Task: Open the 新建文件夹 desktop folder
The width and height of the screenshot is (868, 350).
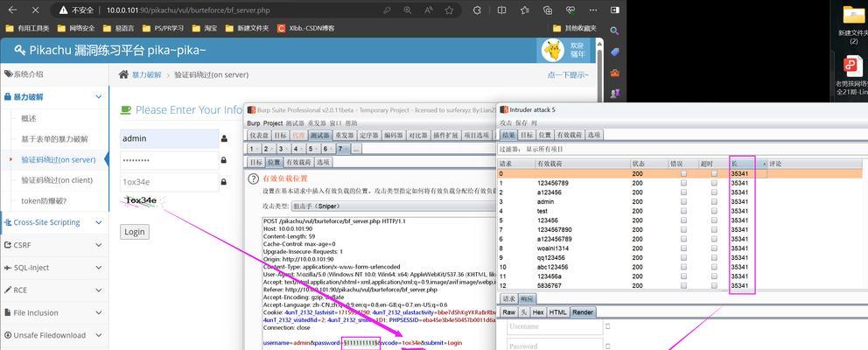Action: 853,24
